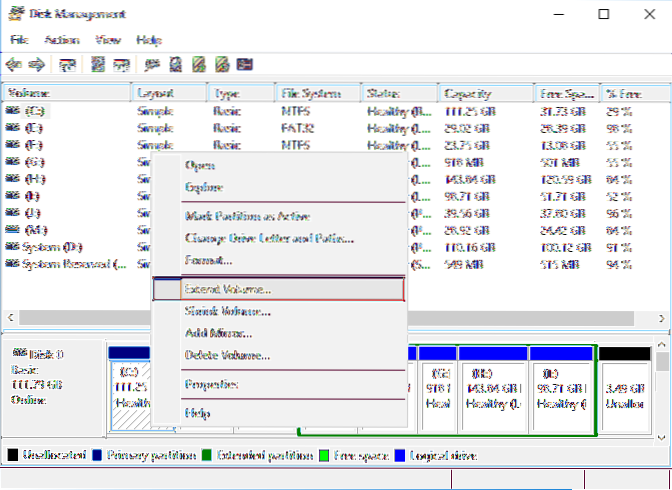Screen dimensions: 672x490
Task: Click the Show/Hide Console Tree toolbar icon
Action: coord(68,64)
